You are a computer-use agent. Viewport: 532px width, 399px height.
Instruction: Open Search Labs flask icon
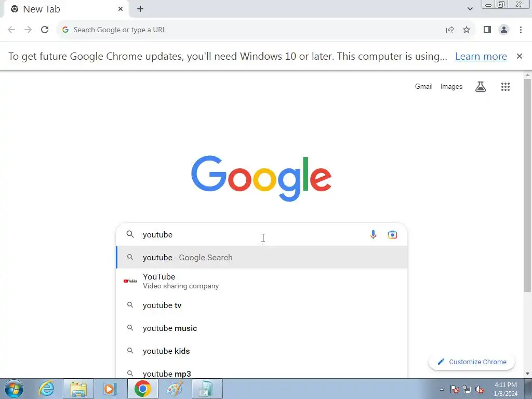pos(481,87)
